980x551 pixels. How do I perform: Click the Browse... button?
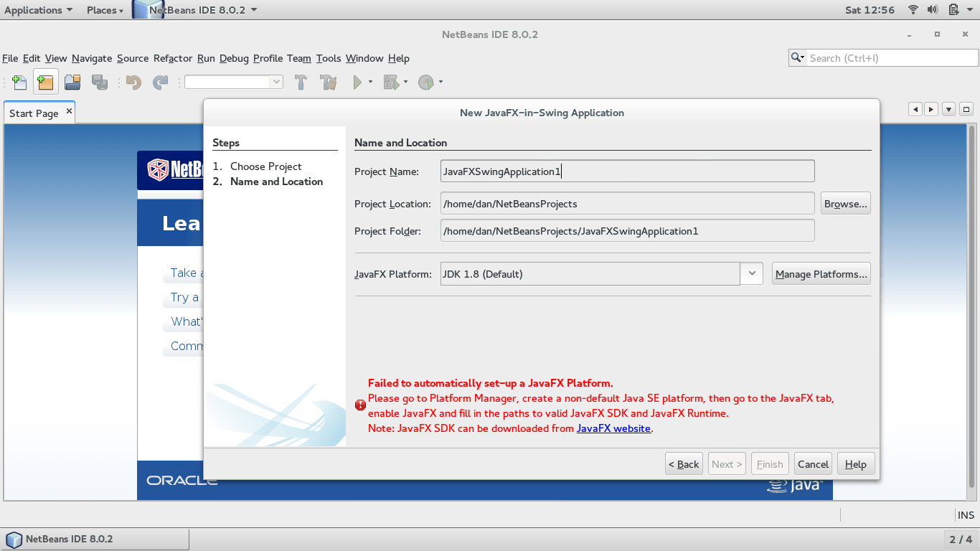click(846, 204)
